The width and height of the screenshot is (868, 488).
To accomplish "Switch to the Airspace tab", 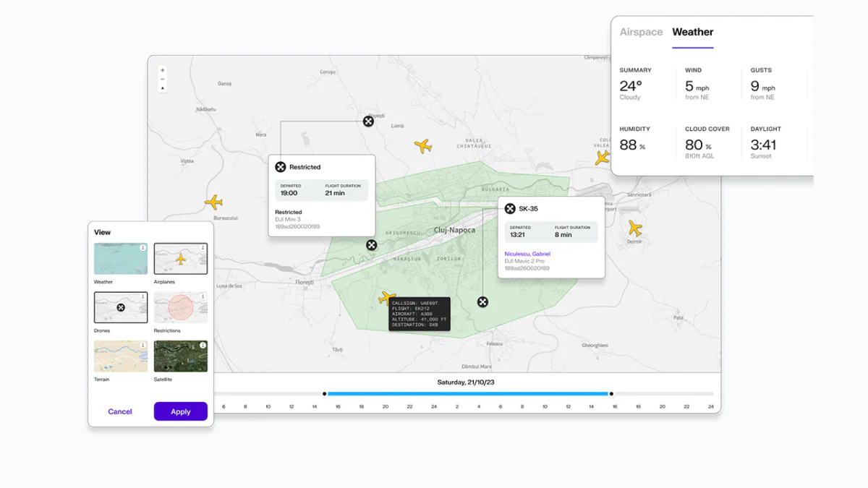I will 641,32.
